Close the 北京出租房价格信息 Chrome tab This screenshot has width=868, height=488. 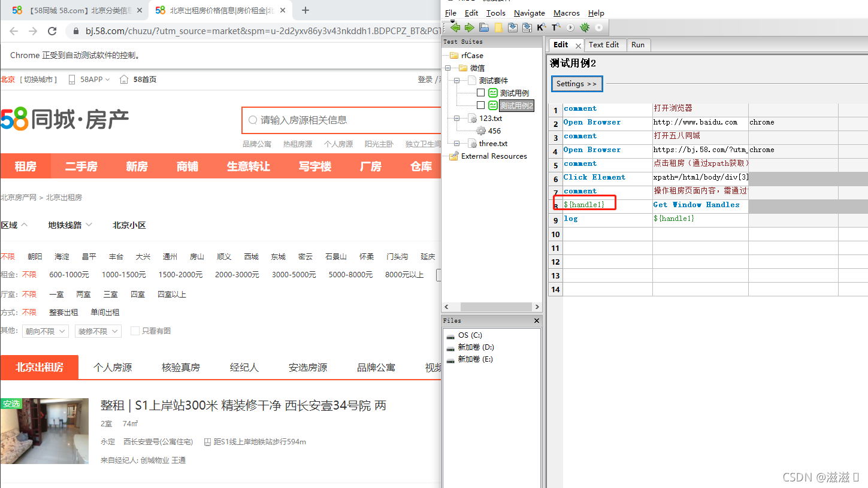[x=283, y=10]
